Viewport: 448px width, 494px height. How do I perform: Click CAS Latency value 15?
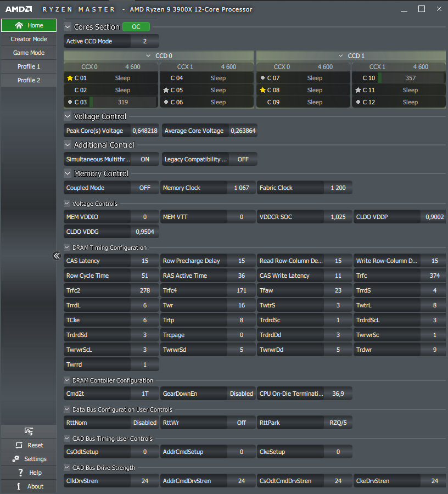click(145, 261)
